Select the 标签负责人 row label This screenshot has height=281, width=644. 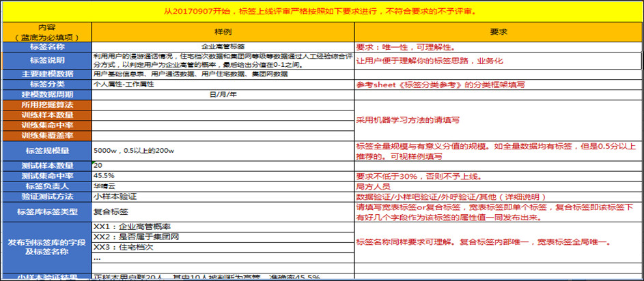(47, 187)
